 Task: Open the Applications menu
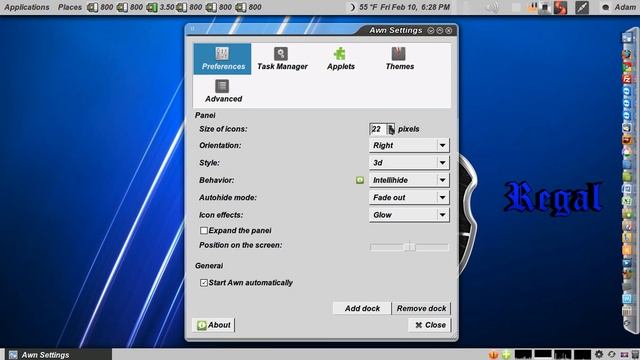pos(27,7)
